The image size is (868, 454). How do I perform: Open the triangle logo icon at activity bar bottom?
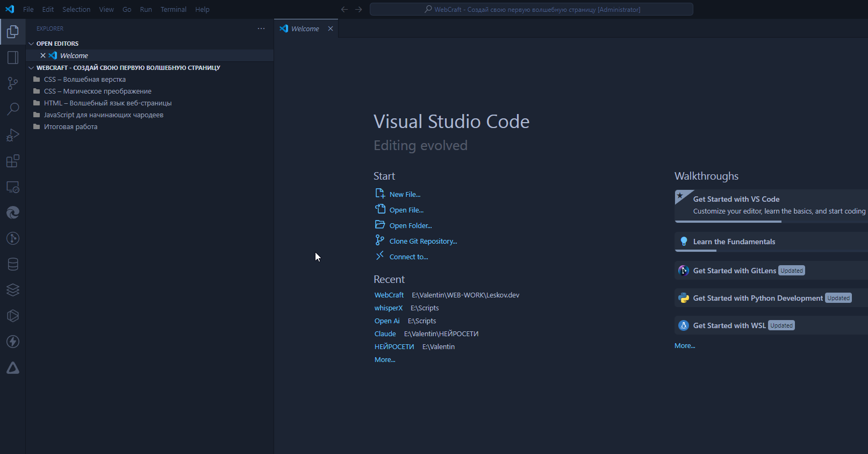13,368
